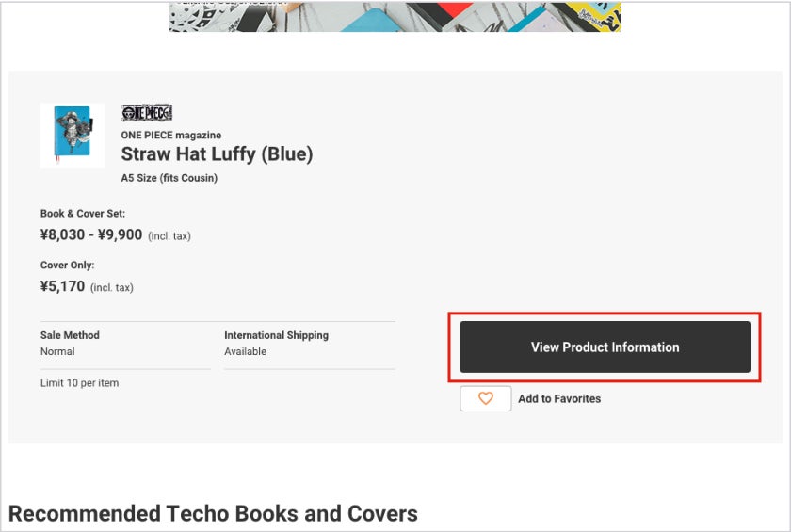Open the Straw Hat Luffy cover thumbnail

(x=73, y=135)
